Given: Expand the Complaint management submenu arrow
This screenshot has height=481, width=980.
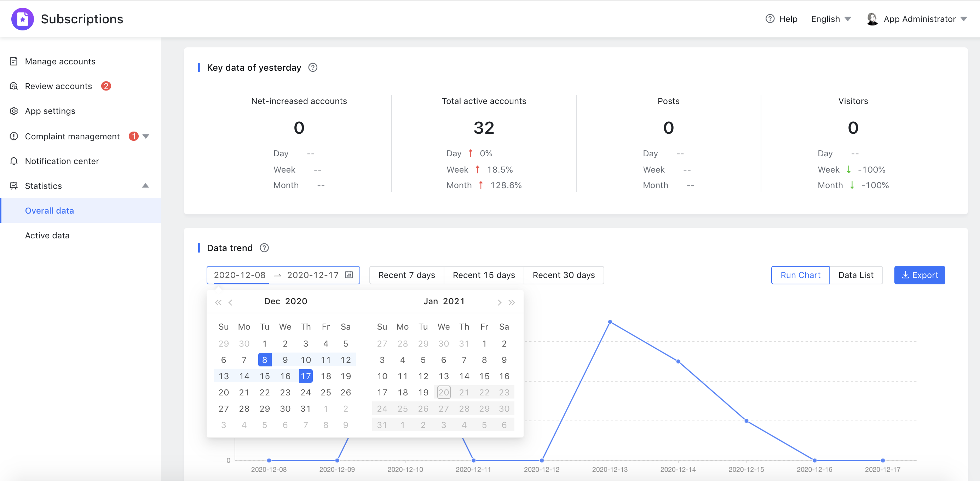Looking at the screenshot, I should (146, 136).
